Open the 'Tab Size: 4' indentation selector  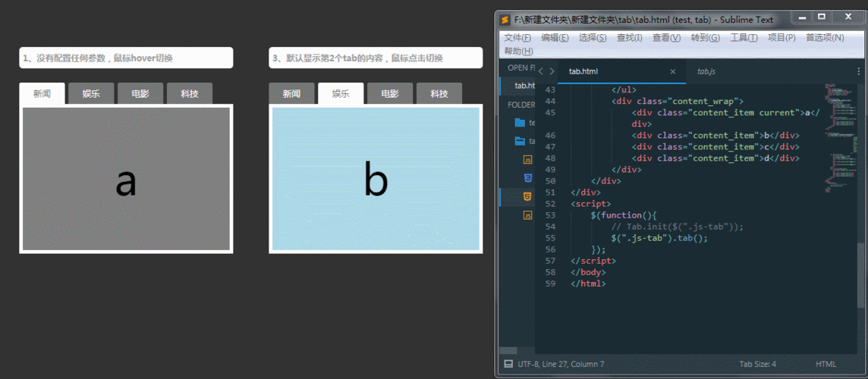coord(758,364)
